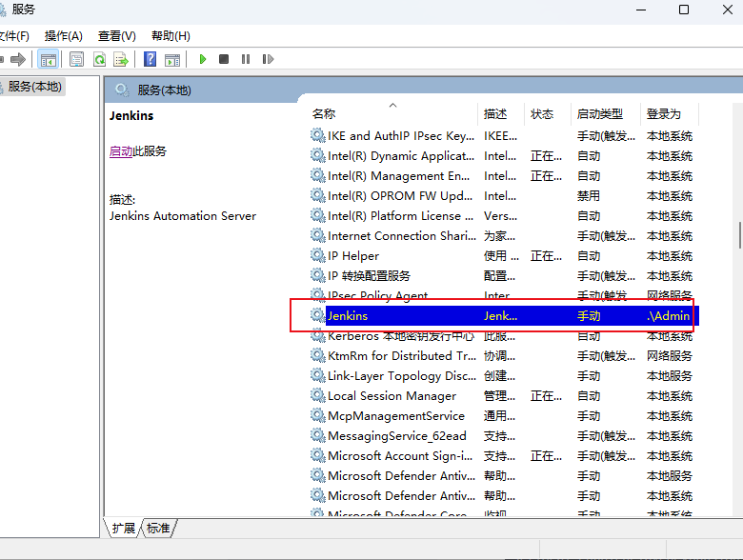
Task: Maximize the 服务 window
Action: click(x=684, y=10)
